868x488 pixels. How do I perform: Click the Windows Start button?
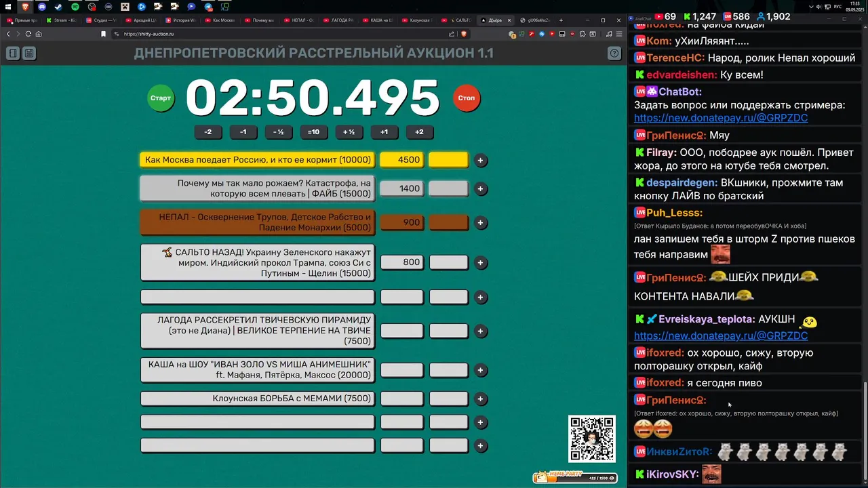pos(9,7)
